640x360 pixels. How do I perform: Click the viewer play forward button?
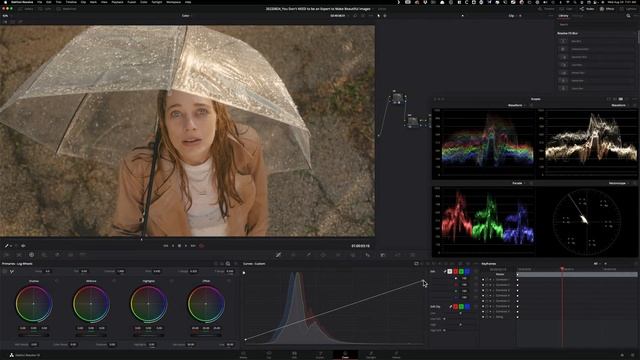pos(186,246)
